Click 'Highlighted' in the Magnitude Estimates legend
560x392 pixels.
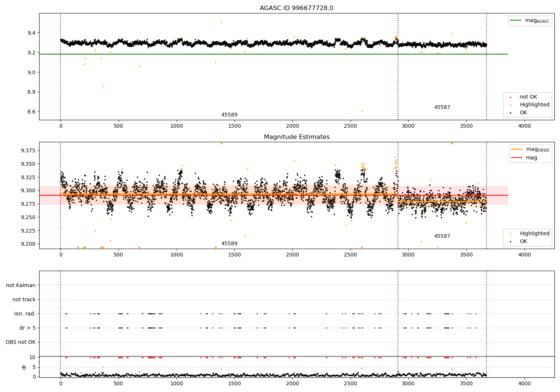click(535, 234)
